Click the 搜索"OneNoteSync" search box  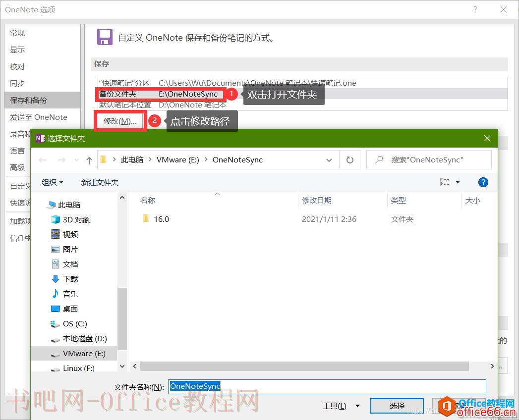point(429,160)
